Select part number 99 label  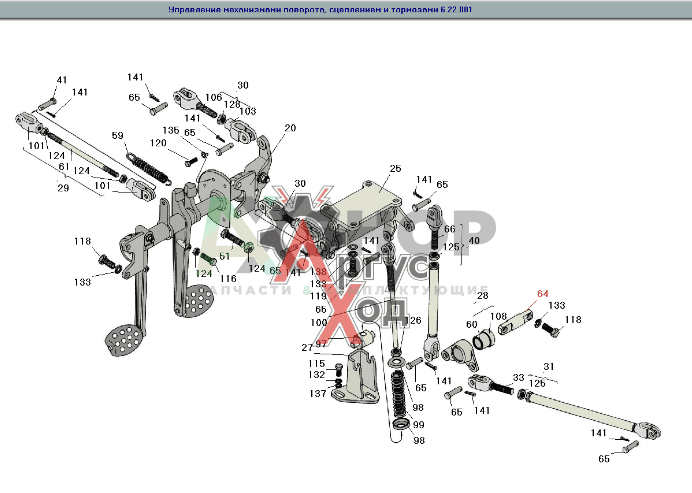click(417, 424)
